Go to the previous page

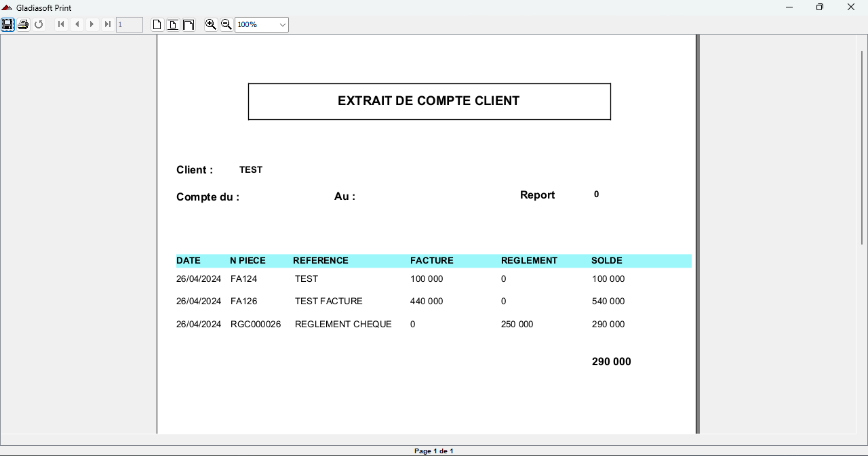pyautogui.click(x=77, y=24)
